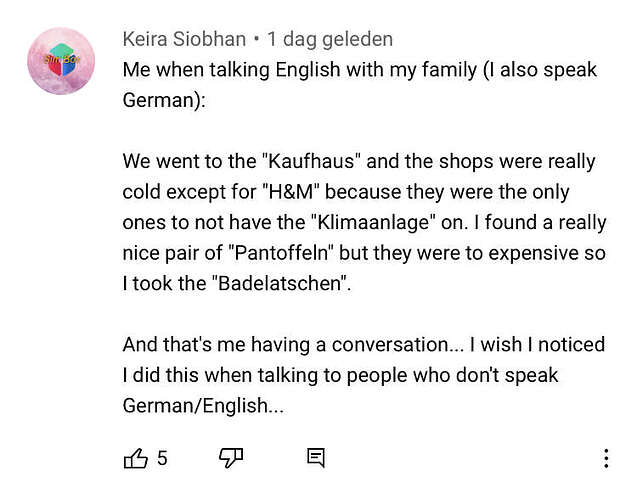Click the "I took the" text
Viewport: 637px width, 499px height.
160,283
